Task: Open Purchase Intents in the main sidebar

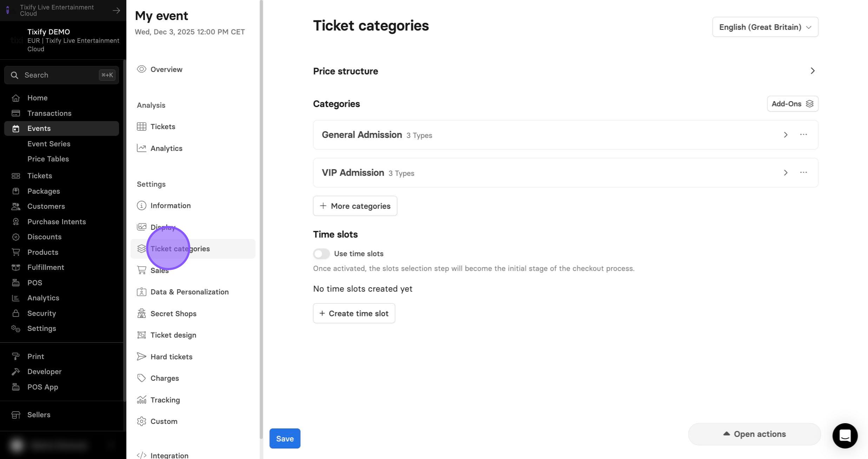Action: tap(56, 221)
